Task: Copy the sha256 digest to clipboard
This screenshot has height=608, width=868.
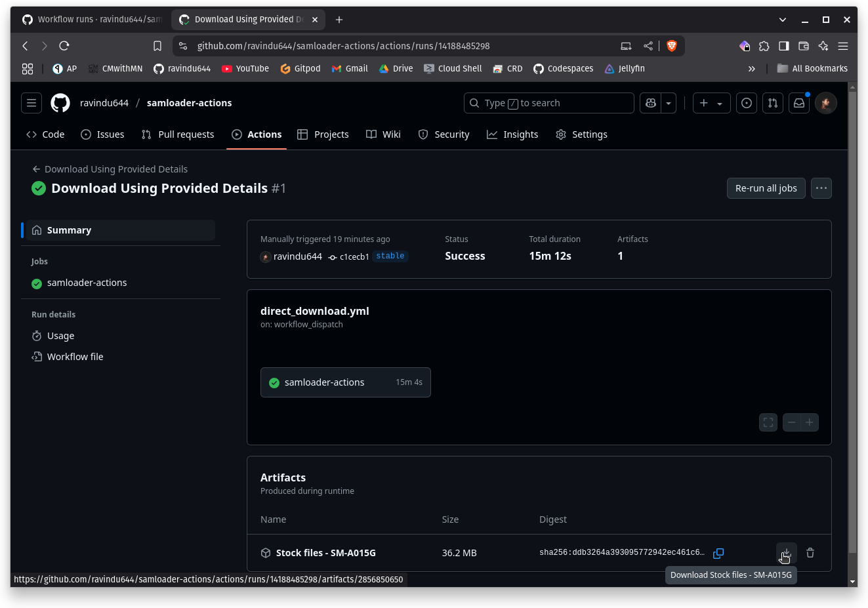Action: pyautogui.click(x=718, y=553)
